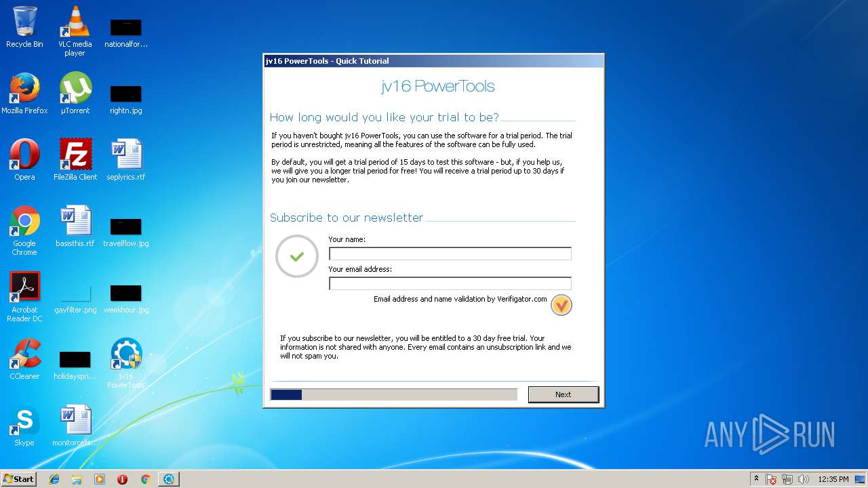Click the Verifigator orange badge icon
The height and width of the screenshot is (488, 868).
[x=561, y=305]
